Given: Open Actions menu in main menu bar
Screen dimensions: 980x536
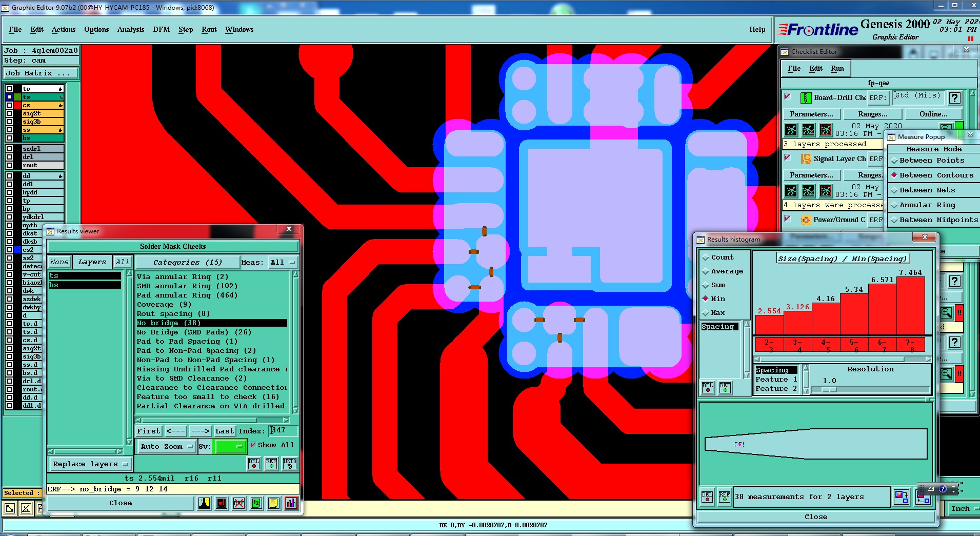Looking at the screenshot, I should (x=64, y=30).
